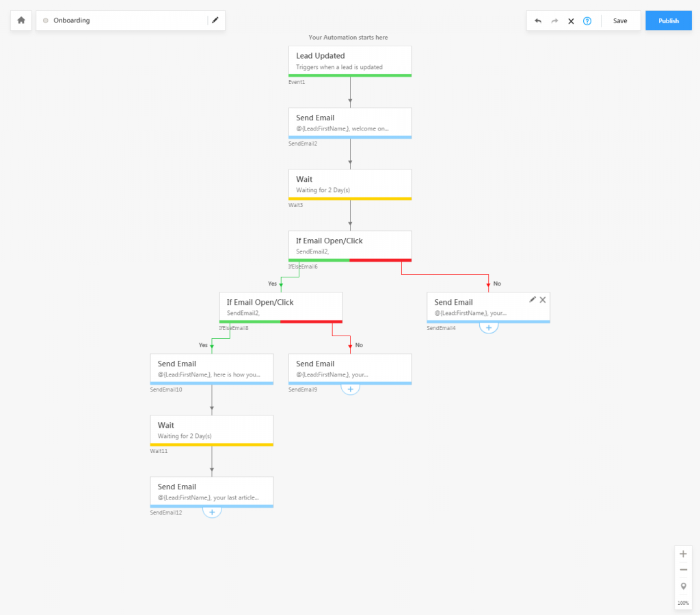
Task: Select the SendEmail12 last article node
Action: 212,493
